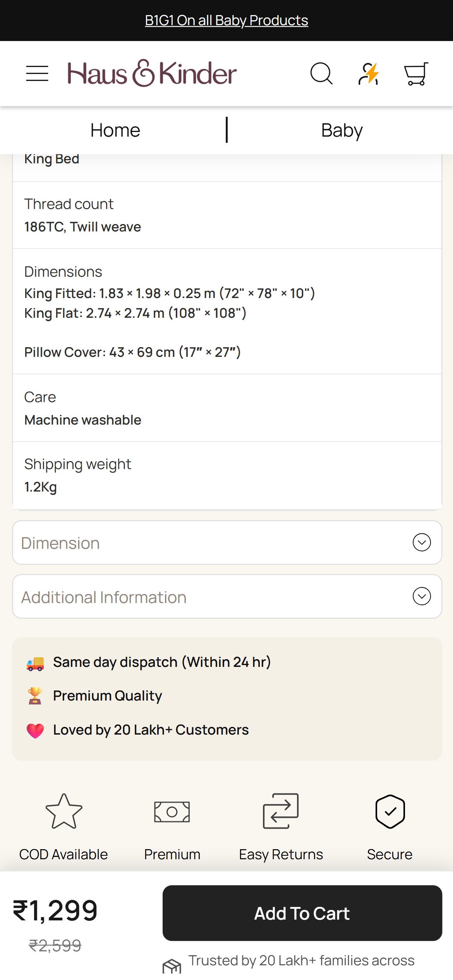Click the Premium banknote icon
This screenshot has width=453, height=980.
(x=172, y=812)
